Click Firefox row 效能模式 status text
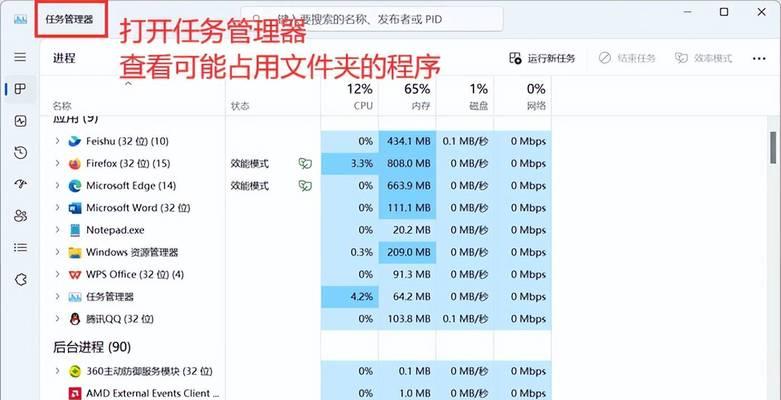781x400 pixels. [250, 163]
